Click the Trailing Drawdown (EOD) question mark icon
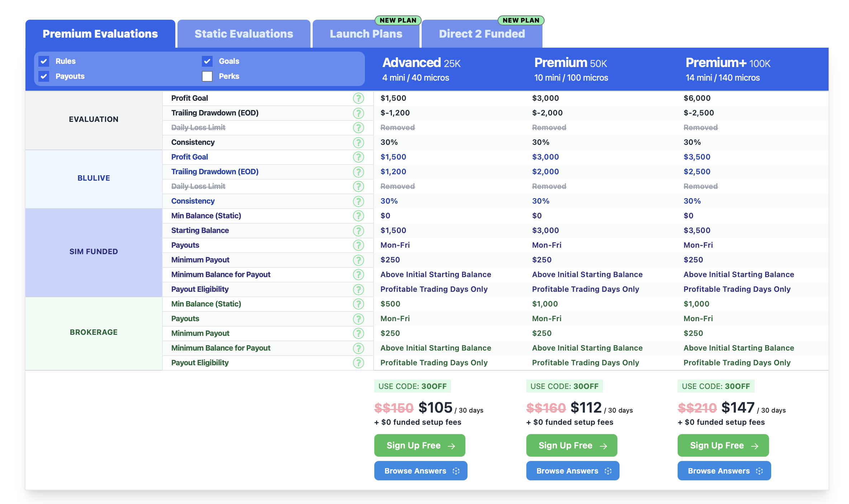The width and height of the screenshot is (849, 504). pos(359,113)
